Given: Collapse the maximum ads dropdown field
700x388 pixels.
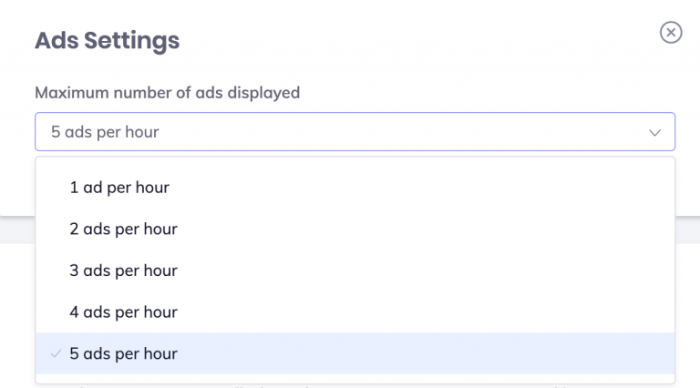Looking at the screenshot, I should click(355, 132).
